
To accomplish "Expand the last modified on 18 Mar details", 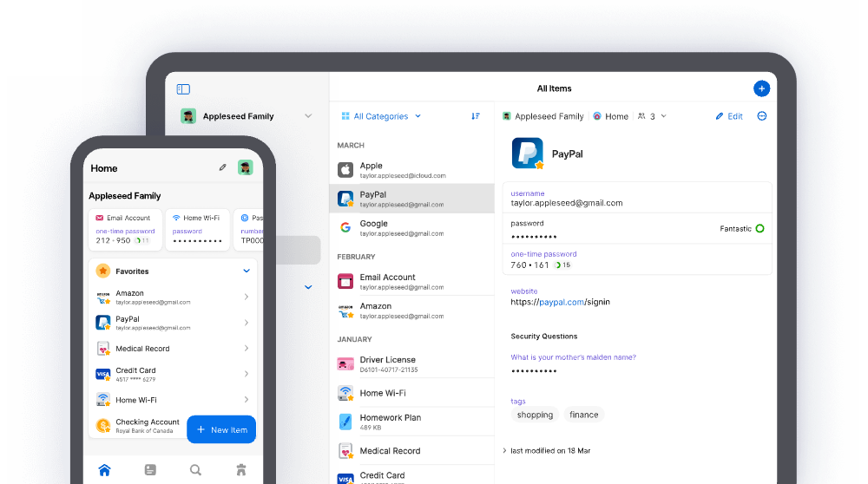I will tap(547, 451).
